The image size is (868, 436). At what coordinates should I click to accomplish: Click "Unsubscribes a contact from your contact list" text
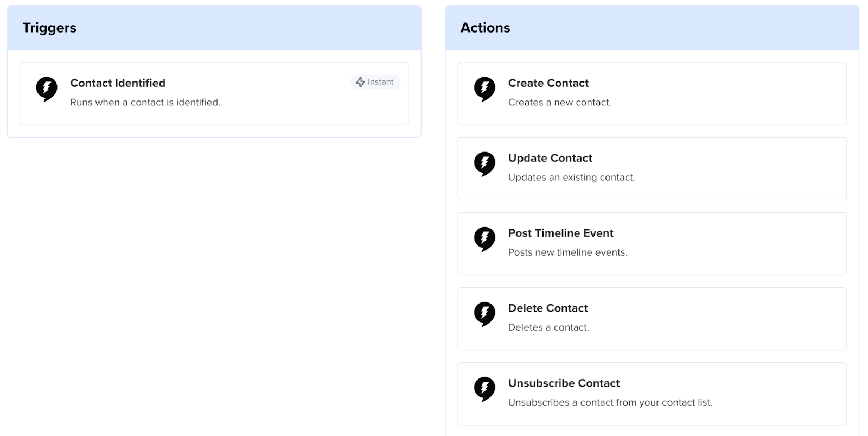pos(610,402)
